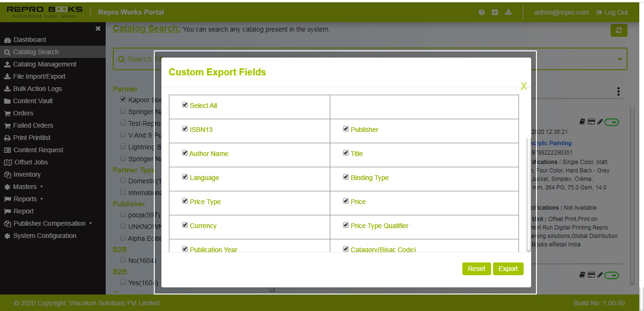Go to Content Vault in sidebar
Viewport: 644px width, 311px height.
click(33, 101)
